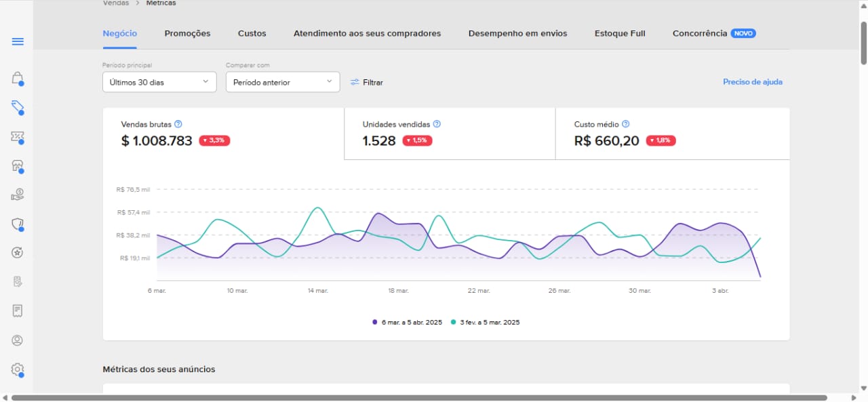Screen dimensions: 868x402
Task: Open the hand with coin sidebar icon
Action: pos(18,195)
